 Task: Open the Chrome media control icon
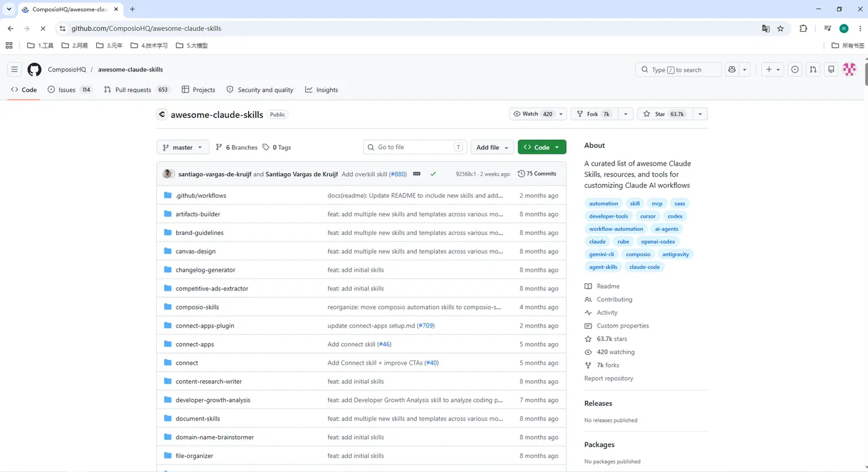click(828, 29)
